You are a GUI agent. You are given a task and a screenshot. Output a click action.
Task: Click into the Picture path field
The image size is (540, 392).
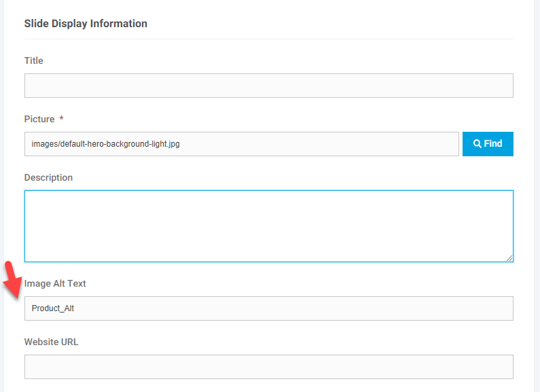[x=241, y=144]
